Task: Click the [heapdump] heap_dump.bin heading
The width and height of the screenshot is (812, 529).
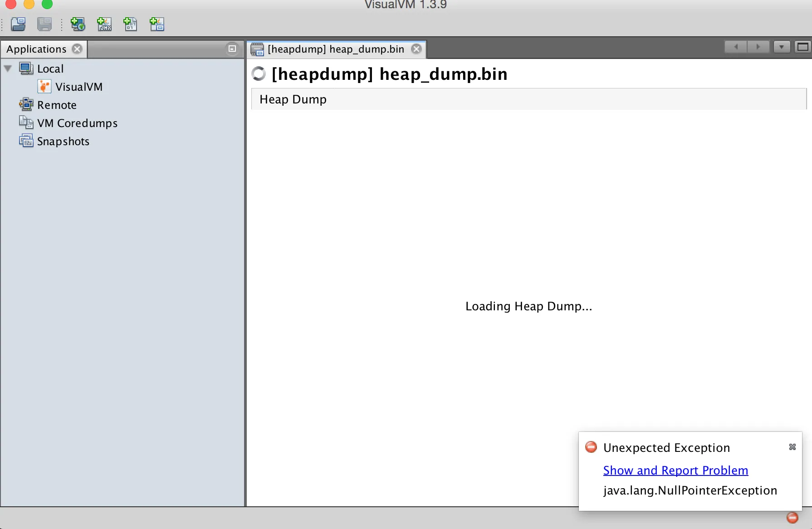Action: point(389,74)
